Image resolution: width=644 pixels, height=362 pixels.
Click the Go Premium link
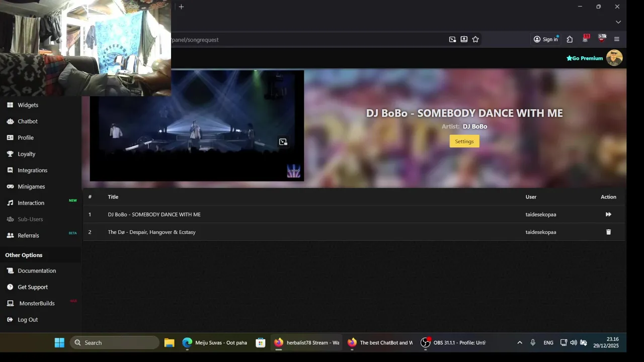(585, 58)
